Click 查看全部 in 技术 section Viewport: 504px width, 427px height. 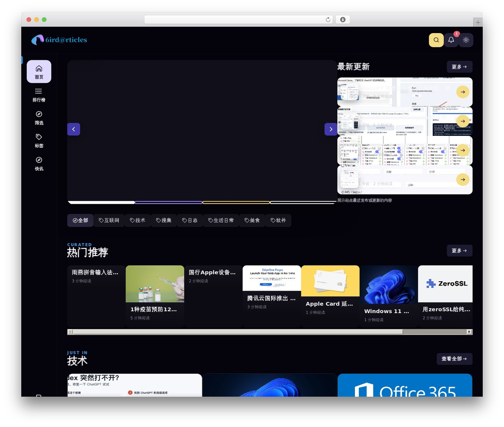(x=454, y=359)
